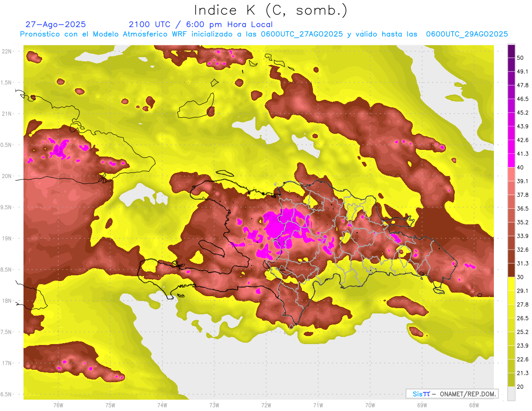Image resolution: width=532 pixels, height=411 pixels.
Task: Click the latitude axis label "20N"
Action: click(x=7, y=176)
